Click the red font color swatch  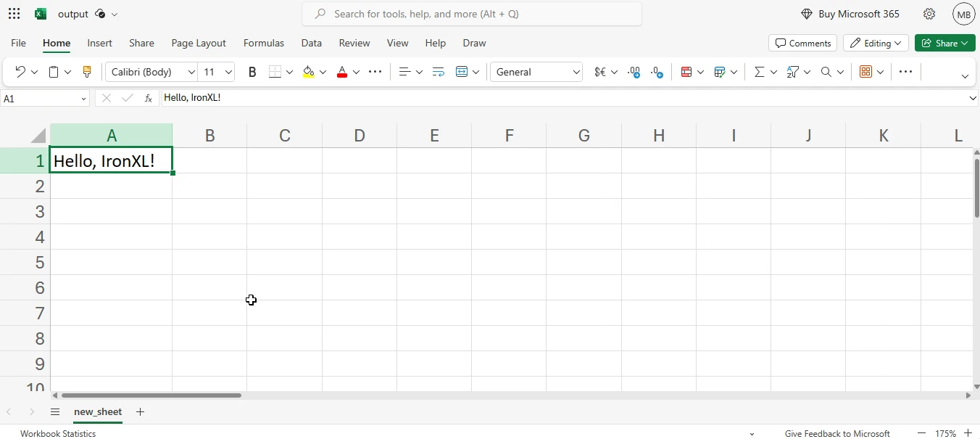[342, 72]
